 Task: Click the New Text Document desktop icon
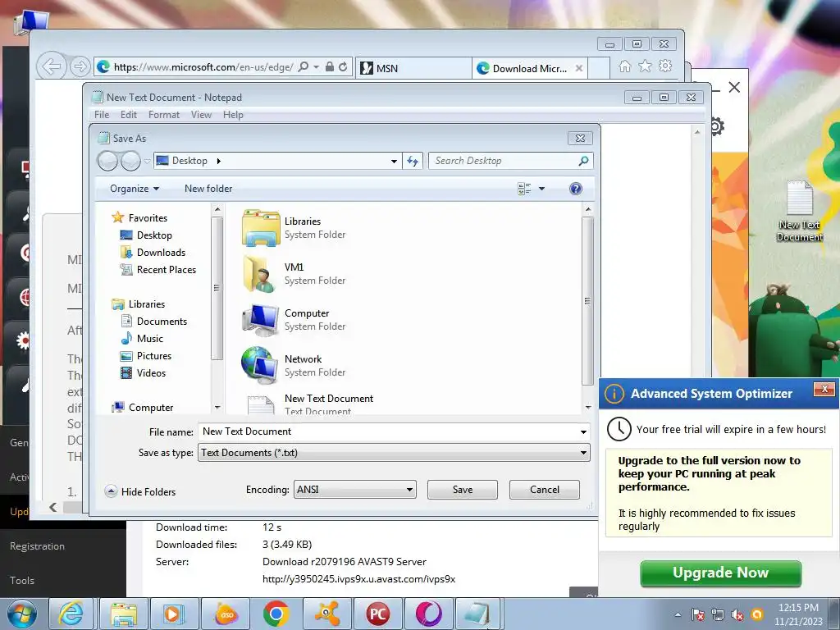(799, 211)
